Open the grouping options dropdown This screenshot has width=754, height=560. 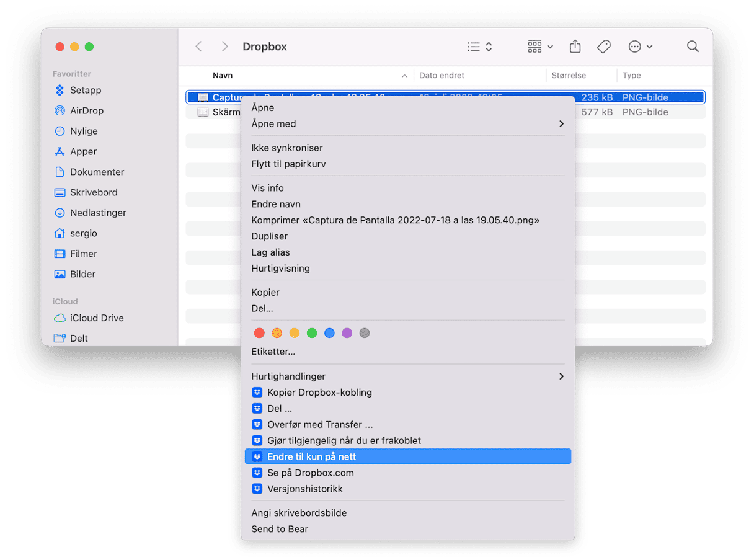click(x=540, y=47)
